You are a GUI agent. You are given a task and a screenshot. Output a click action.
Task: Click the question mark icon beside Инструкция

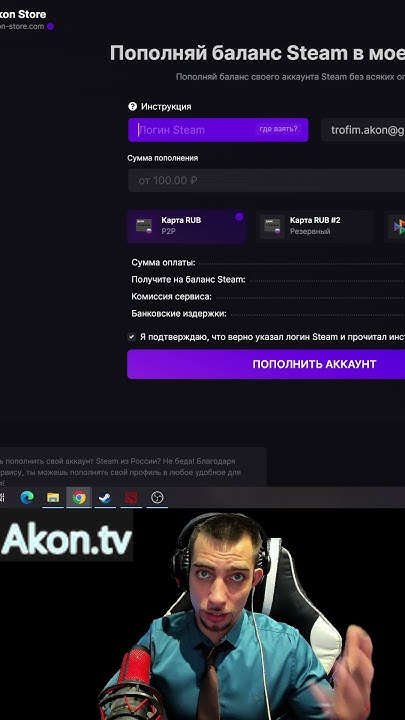pos(133,107)
